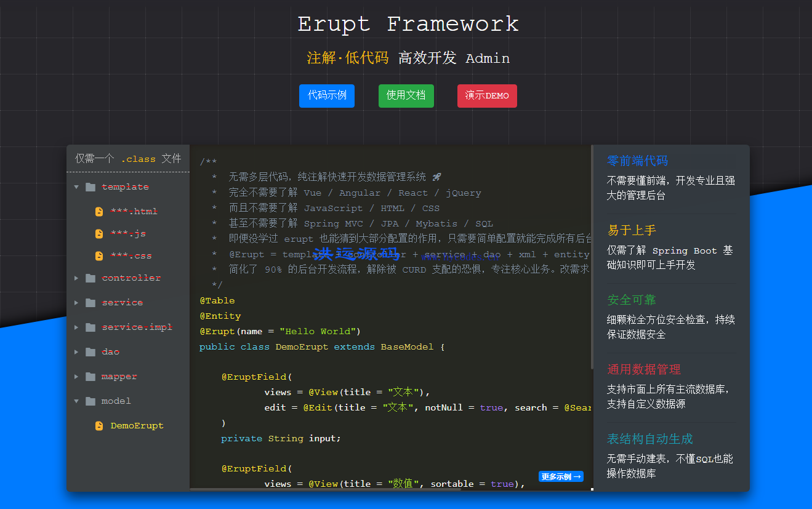Expand the dao folder arrow

coord(76,352)
